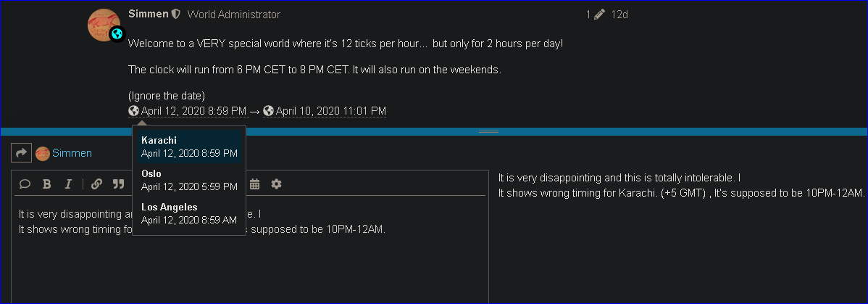Screen dimensions: 868x304
Task: Click the Simmen reply target link
Action: 72,153
